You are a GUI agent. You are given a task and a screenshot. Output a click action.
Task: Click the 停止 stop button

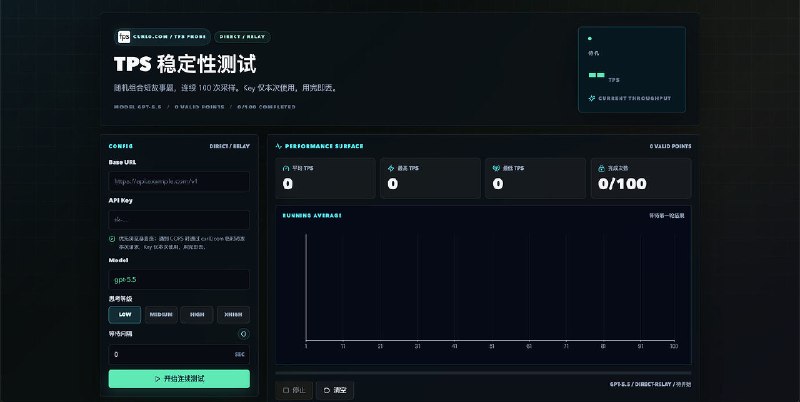pos(294,390)
